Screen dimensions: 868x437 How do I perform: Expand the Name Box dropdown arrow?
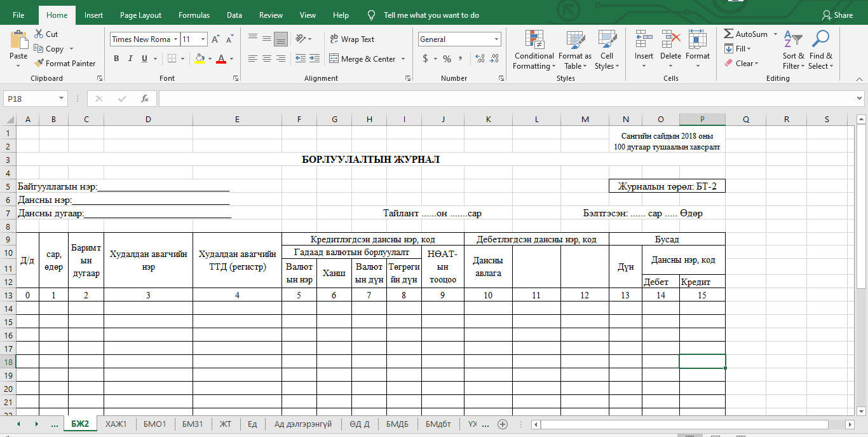coord(62,99)
